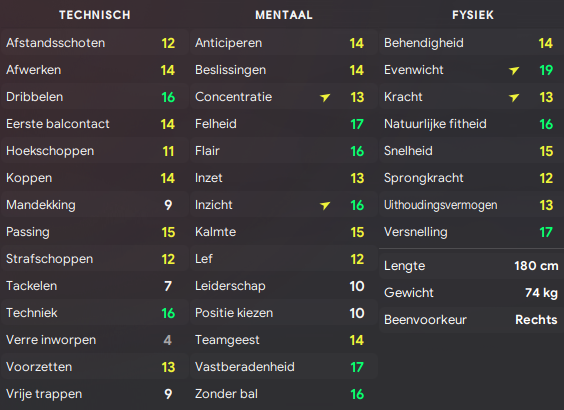This screenshot has height=410, width=564.
Task: Click the Evenwicht value 19
Action: click(x=546, y=70)
